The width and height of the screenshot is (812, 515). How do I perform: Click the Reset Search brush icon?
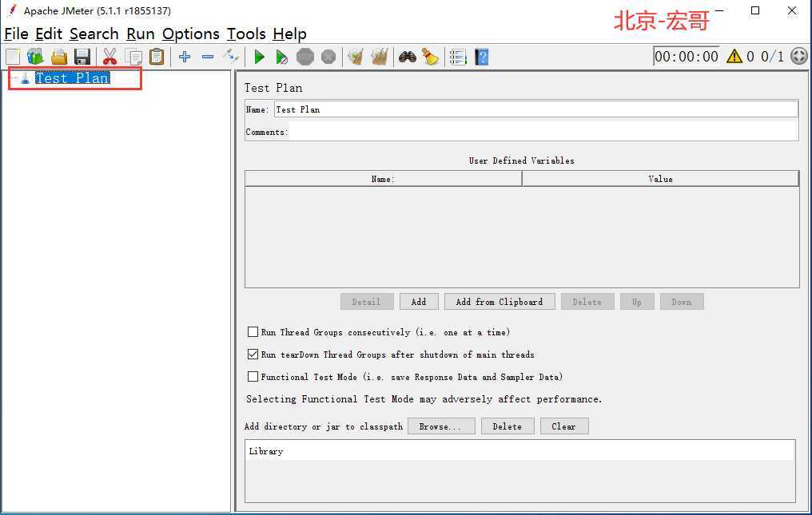[x=430, y=57]
